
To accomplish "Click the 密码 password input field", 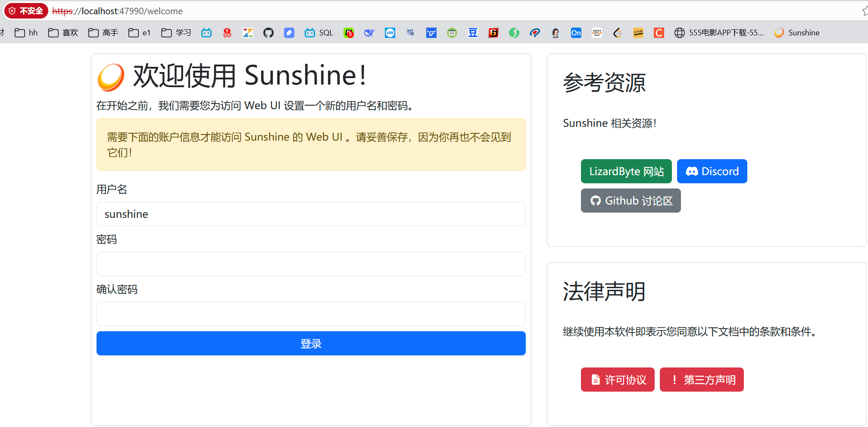I will click(x=311, y=264).
